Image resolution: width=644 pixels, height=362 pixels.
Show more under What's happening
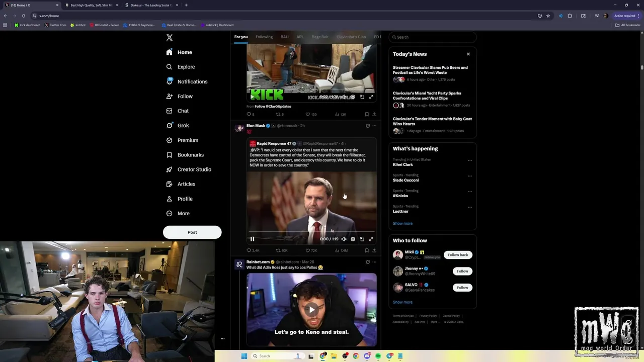coord(403,223)
